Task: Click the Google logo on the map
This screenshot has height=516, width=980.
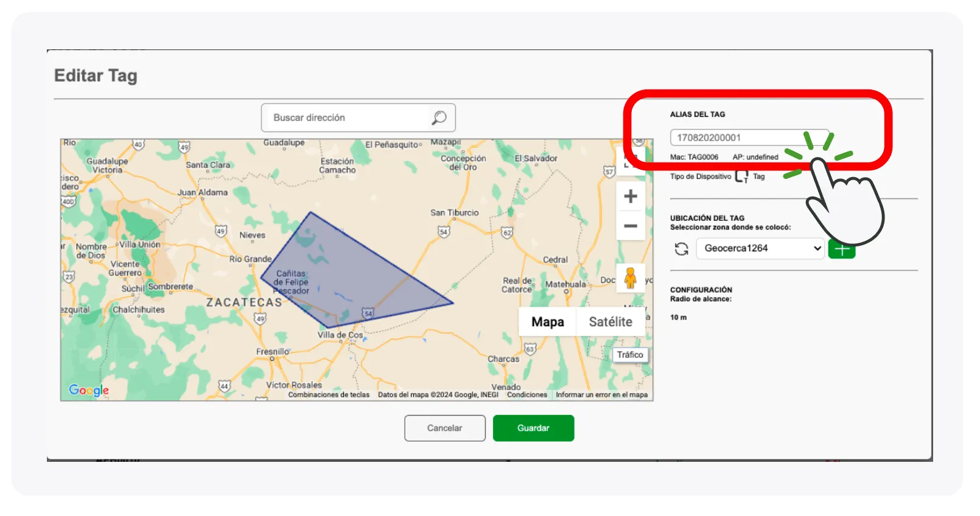Action: coord(89,390)
